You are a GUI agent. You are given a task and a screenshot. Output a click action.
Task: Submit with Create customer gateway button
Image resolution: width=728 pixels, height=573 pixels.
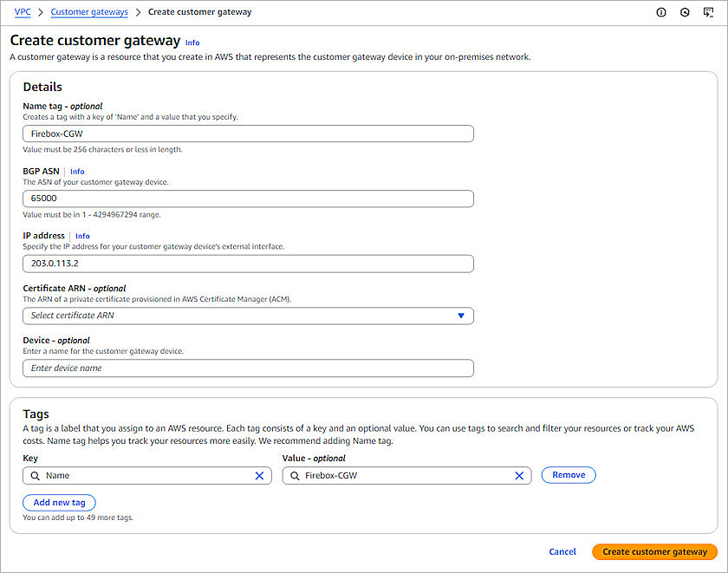pos(654,551)
